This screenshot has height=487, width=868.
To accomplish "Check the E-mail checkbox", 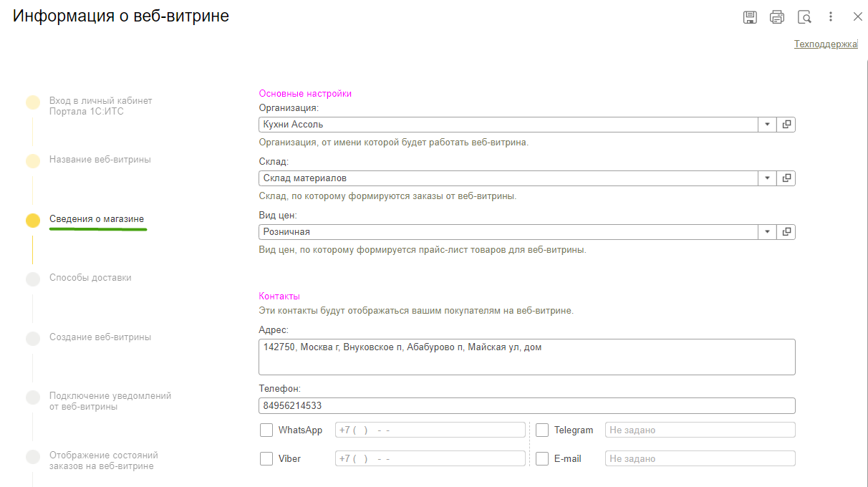I will point(542,458).
